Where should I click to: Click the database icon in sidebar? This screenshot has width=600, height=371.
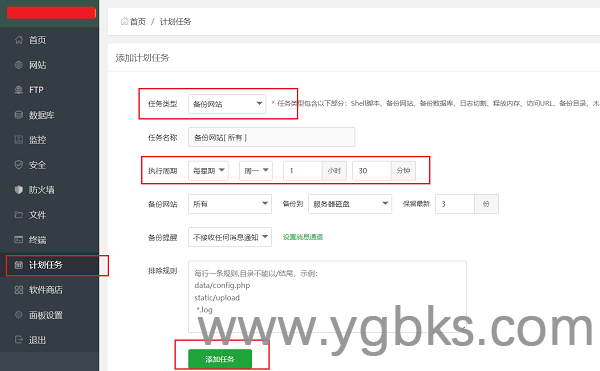pos(18,115)
